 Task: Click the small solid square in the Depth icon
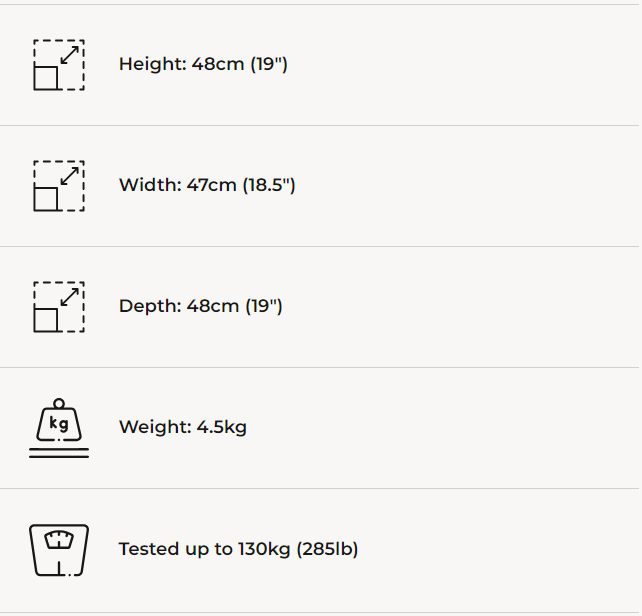(x=46, y=320)
